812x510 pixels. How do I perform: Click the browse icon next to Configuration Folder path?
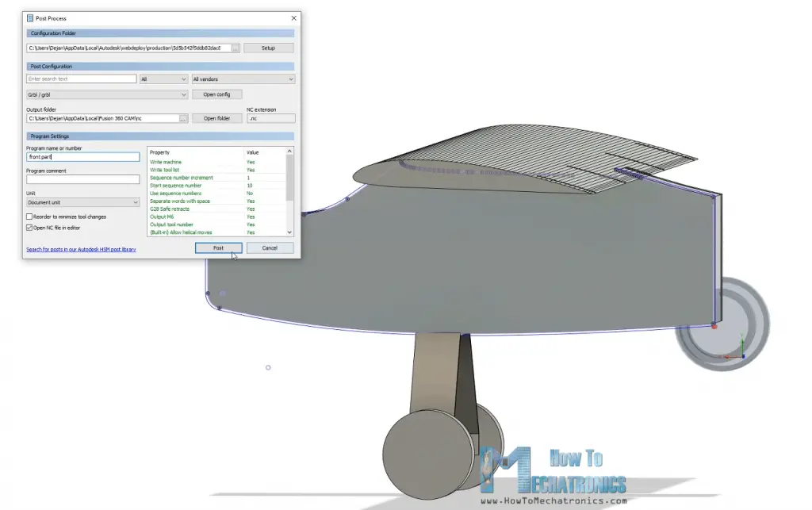235,48
